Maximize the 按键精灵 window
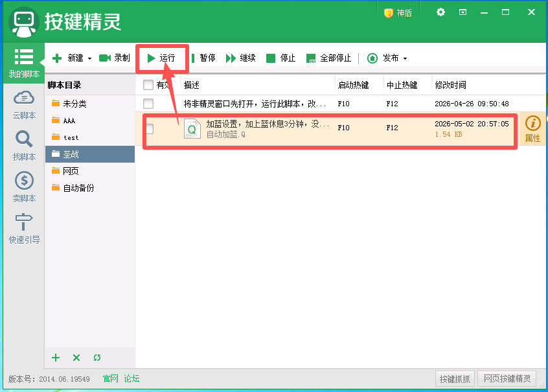The width and height of the screenshot is (548, 392). point(505,12)
